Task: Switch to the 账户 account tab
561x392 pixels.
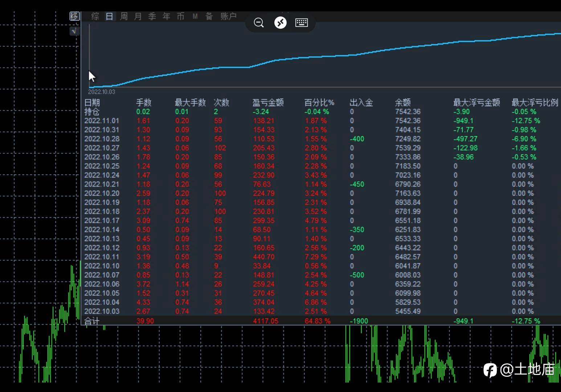Action: (228, 16)
